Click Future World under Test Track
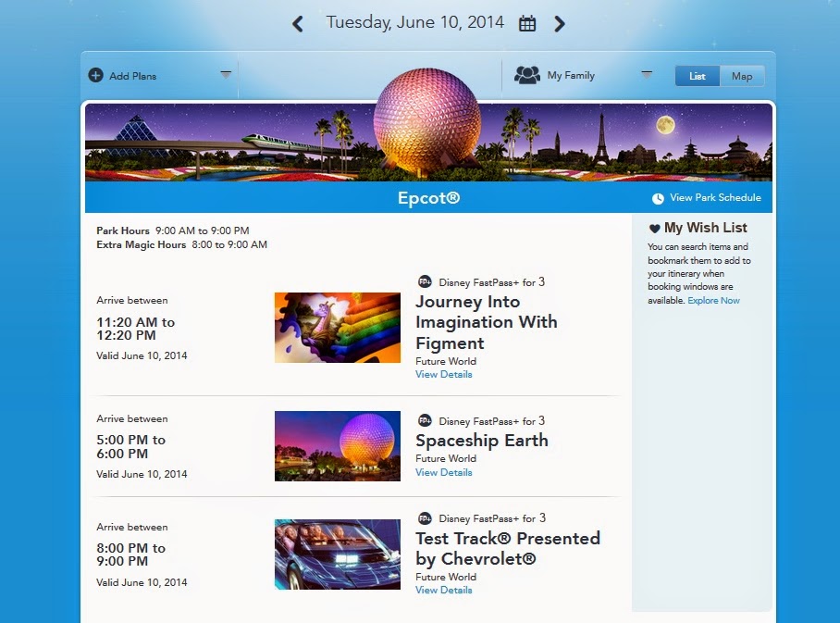Screen dimensions: 840x623 click(446, 577)
